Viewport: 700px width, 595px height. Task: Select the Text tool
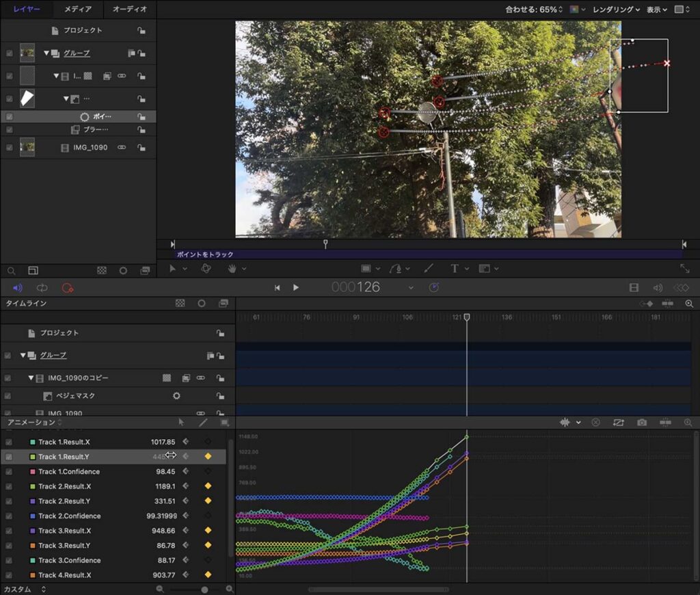[x=455, y=269]
